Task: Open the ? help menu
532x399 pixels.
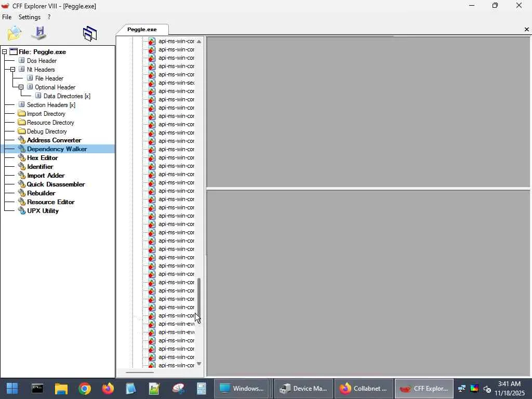Action: [x=49, y=17]
